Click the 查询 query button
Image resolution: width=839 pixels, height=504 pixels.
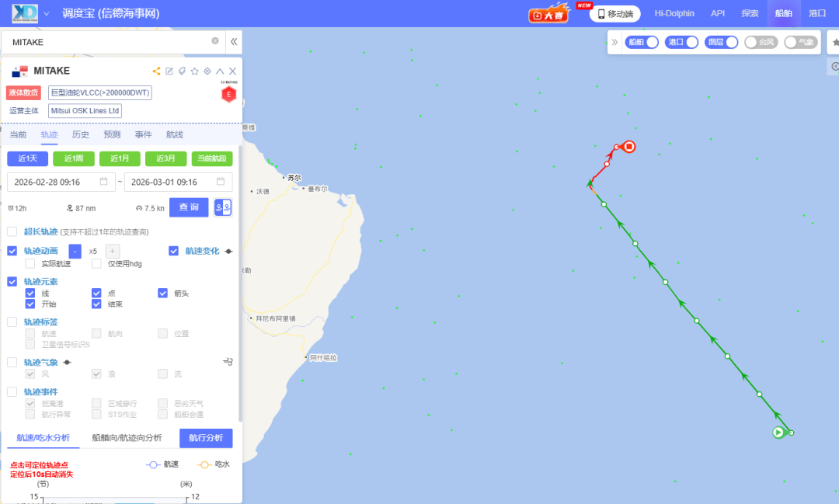point(189,207)
